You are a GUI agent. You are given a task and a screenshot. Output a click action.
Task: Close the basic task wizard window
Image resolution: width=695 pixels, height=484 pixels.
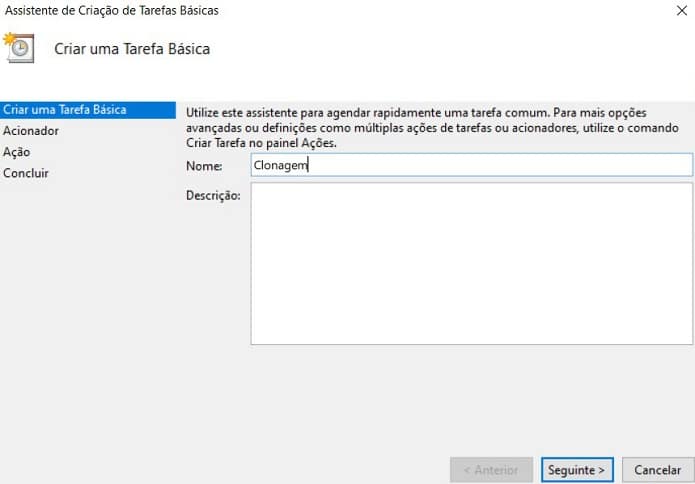point(678,11)
